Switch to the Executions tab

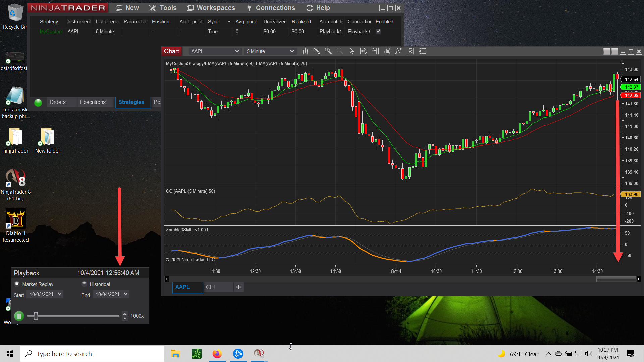pos(93,102)
